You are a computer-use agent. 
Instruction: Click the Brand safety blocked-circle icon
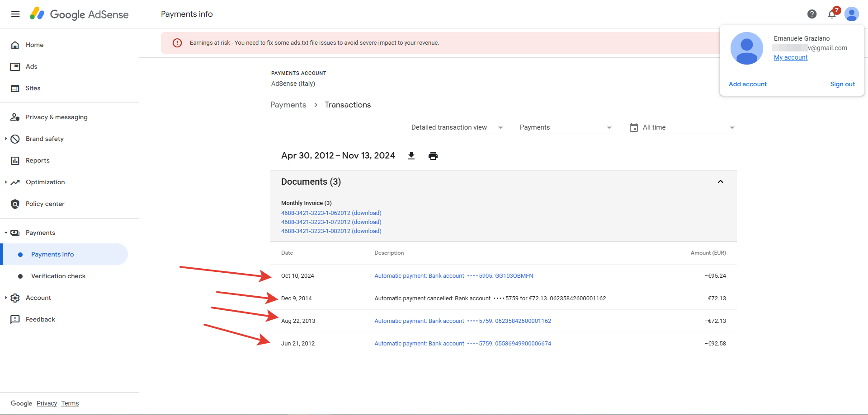point(15,139)
